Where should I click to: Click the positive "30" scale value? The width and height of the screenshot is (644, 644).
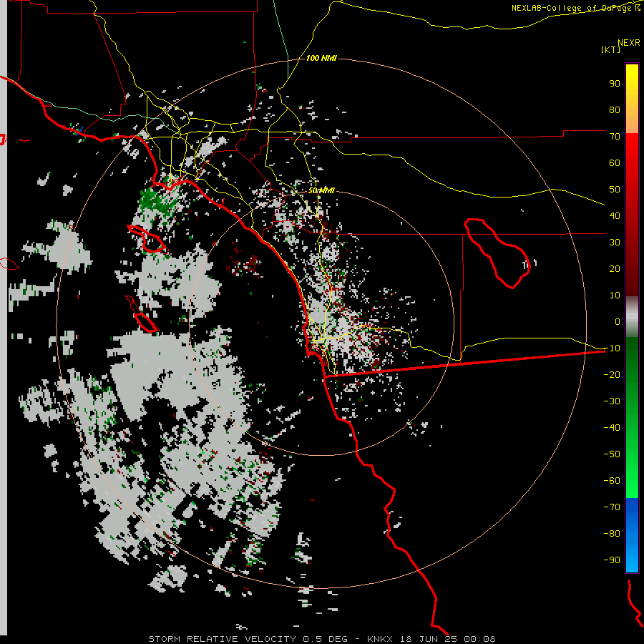click(x=615, y=243)
